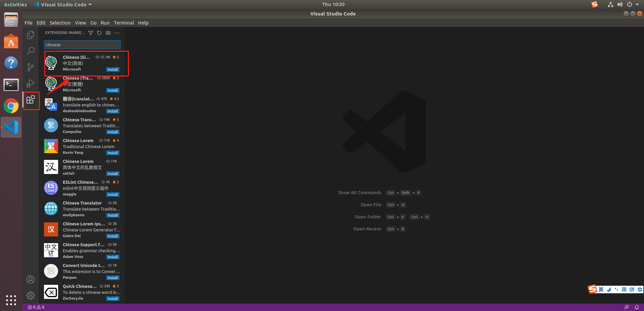Open the Manage gear in activity bar
The width and height of the screenshot is (644, 311).
point(31,296)
